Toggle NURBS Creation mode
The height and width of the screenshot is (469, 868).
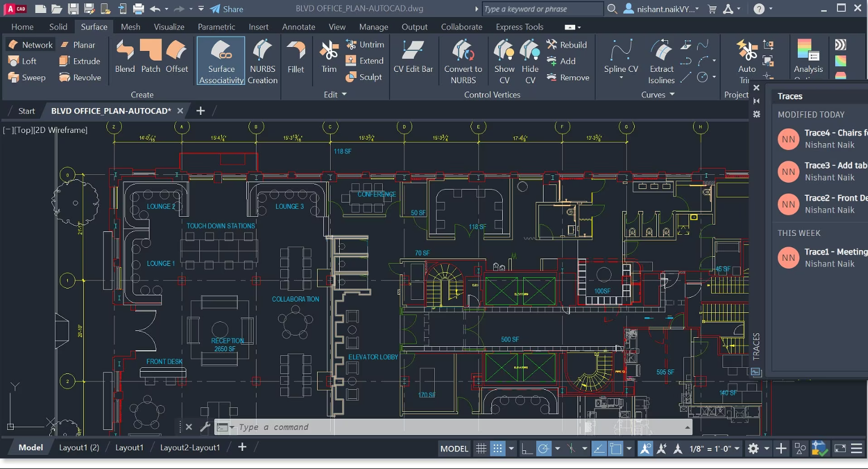[x=262, y=61]
